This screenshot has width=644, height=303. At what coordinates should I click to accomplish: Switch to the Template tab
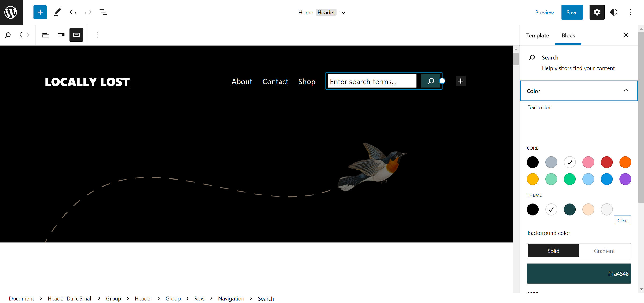coord(537,35)
